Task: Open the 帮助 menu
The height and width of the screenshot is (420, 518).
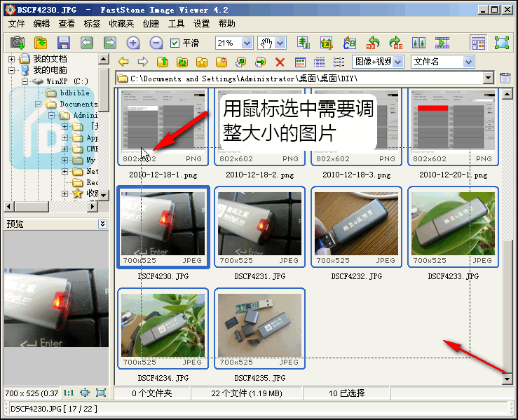Action: (x=226, y=24)
